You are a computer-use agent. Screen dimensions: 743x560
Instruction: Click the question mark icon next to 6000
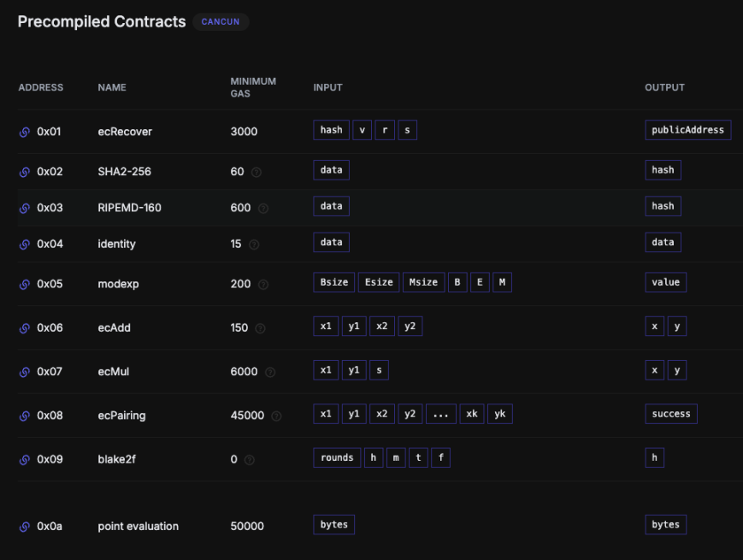[270, 373]
